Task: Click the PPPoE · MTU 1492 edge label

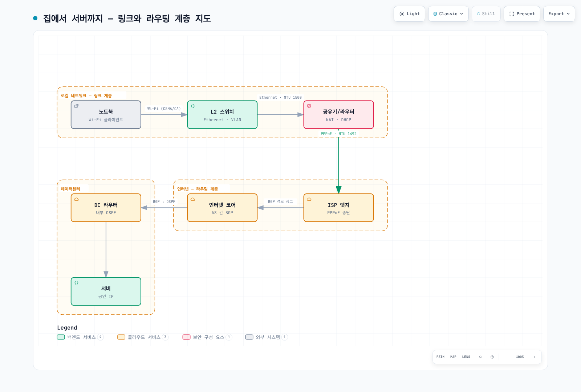Action: [338, 134]
